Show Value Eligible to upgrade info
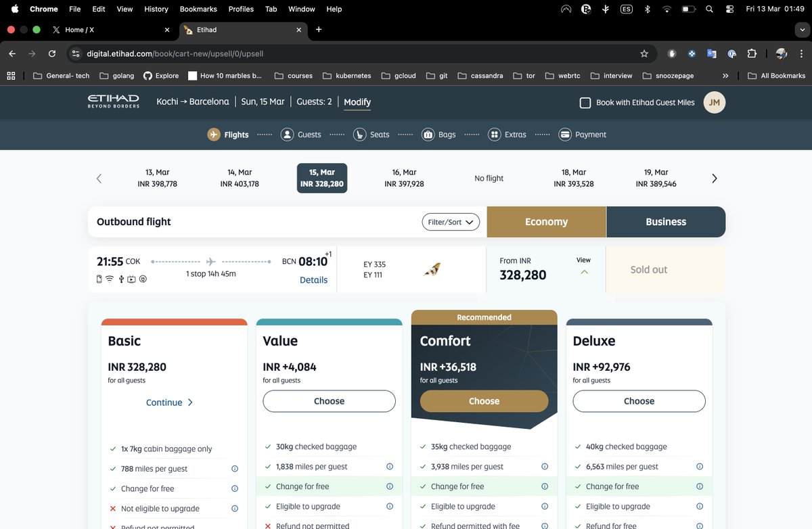The height and width of the screenshot is (529, 812). (x=390, y=506)
